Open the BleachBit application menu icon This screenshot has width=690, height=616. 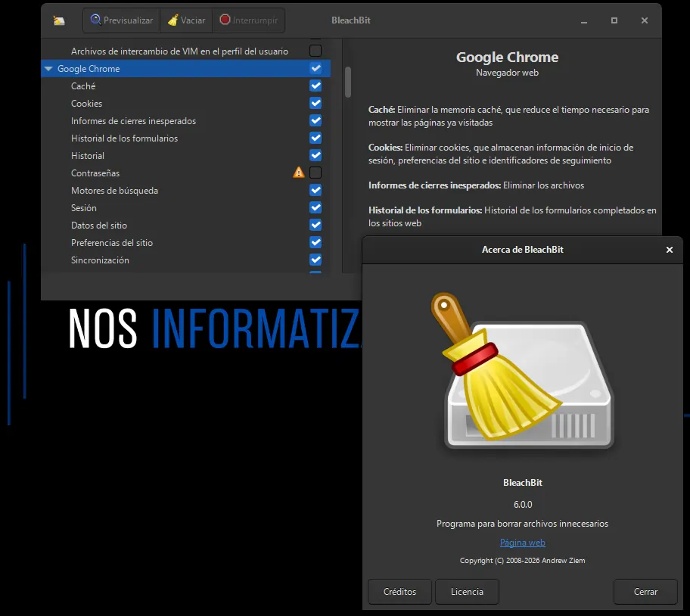pyautogui.click(x=58, y=20)
